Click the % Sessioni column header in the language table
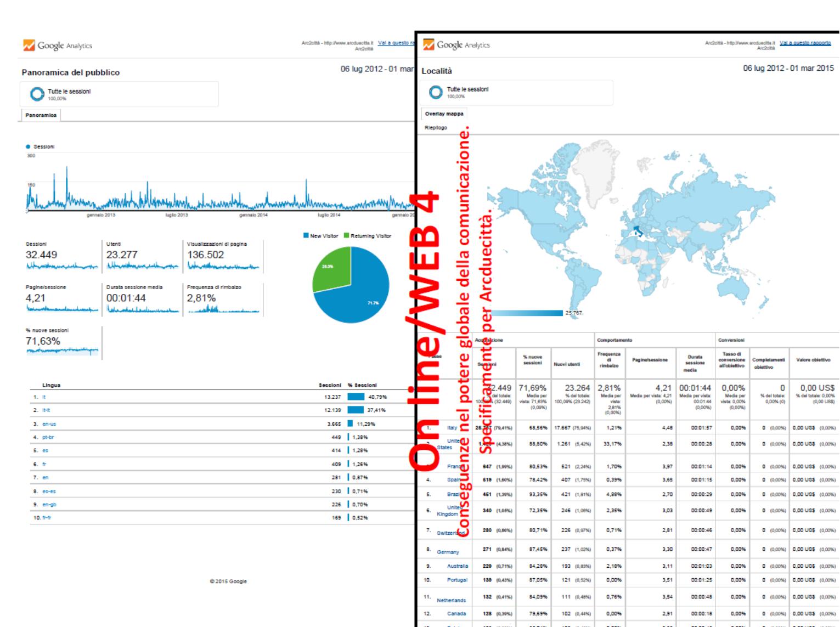The image size is (840, 627). 362,385
